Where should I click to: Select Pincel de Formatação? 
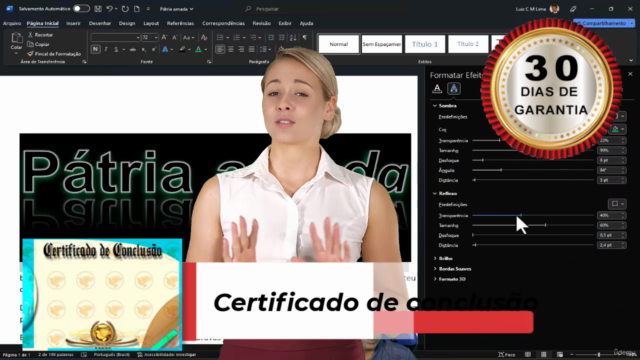click(x=54, y=53)
